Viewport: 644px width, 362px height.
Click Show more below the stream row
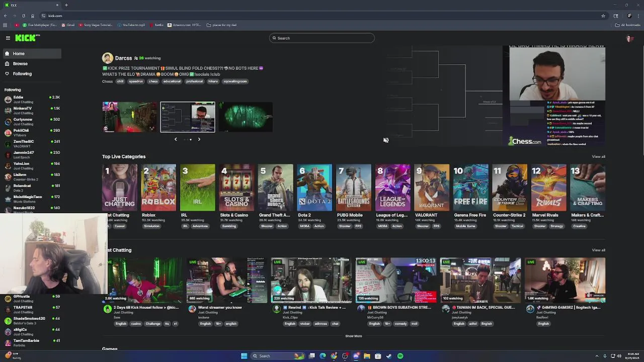tap(353, 336)
